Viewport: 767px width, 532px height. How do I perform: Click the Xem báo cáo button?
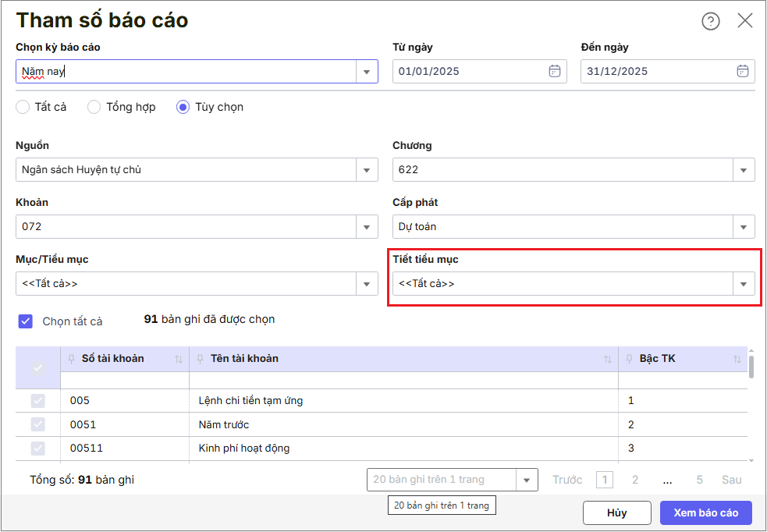706,513
